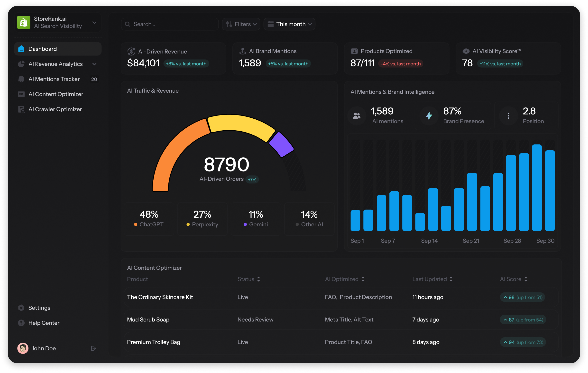
Task: Open The Ordinary Skincare Kit row
Action: click(x=160, y=297)
